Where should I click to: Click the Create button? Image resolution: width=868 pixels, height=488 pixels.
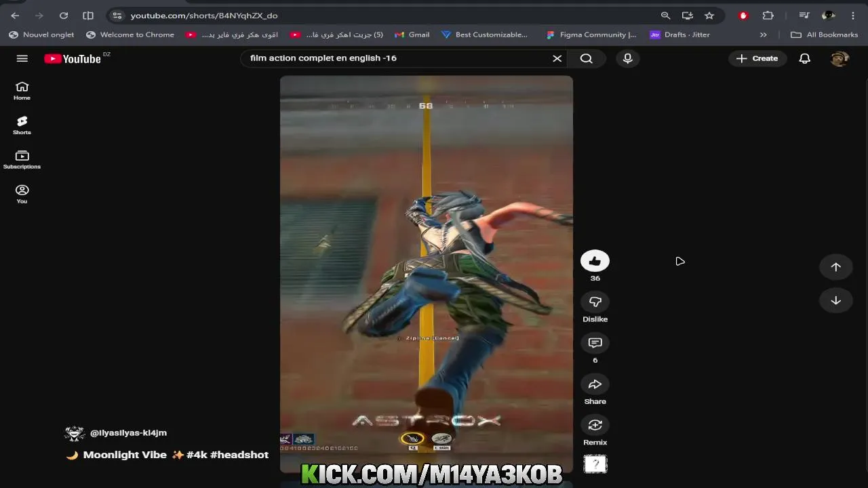point(757,58)
